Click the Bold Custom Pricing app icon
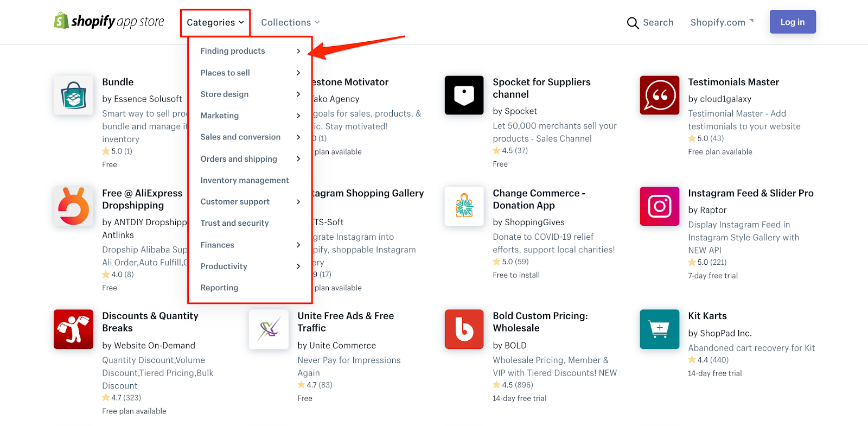This screenshot has width=868, height=426. click(x=464, y=329)
